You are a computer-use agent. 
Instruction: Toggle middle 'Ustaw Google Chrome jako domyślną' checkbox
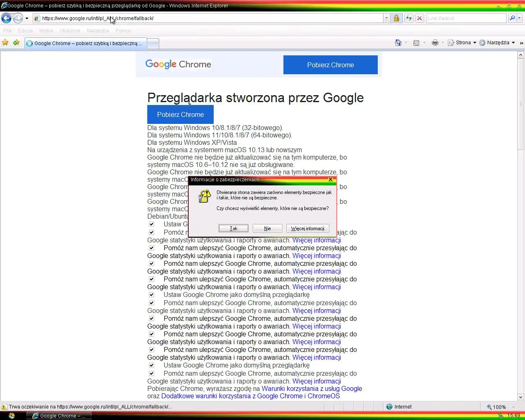point(151,295)
